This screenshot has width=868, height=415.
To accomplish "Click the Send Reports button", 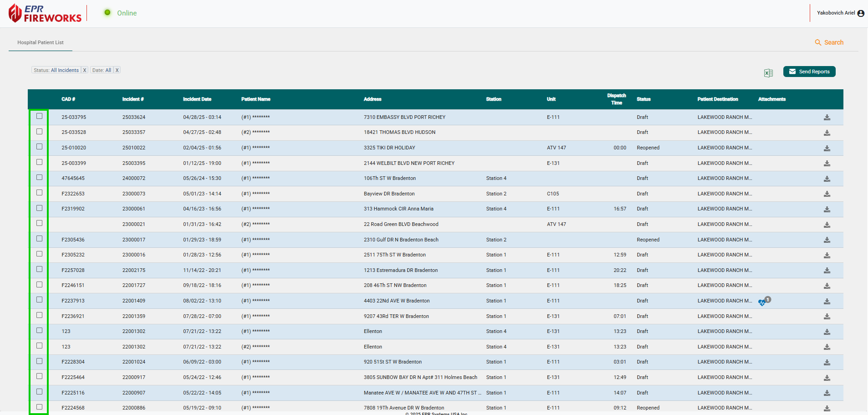I will pos(809,71).
